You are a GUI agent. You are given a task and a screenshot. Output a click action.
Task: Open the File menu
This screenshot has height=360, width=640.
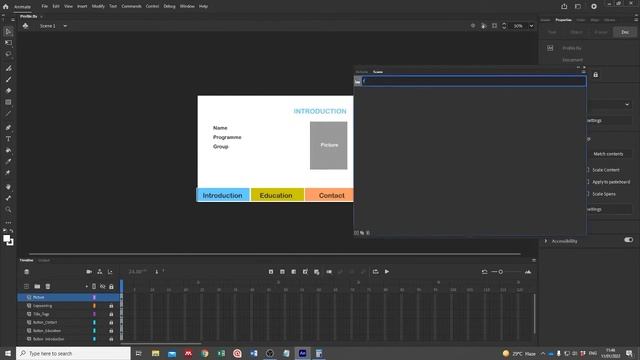pyautogui.click(x=44, y=6)
